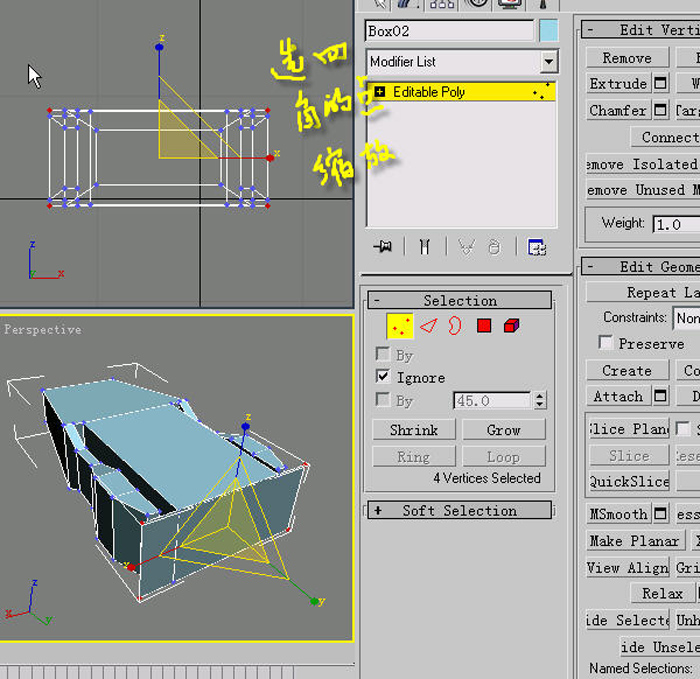Screen dimensions: 700x679
Task: Open Chamfer settings box icon
Action: pyautogui.click(x=660, y=110)
